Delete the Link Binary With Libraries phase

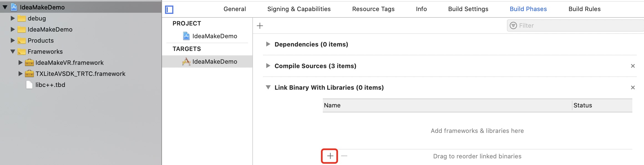click(x=633, y=87)
